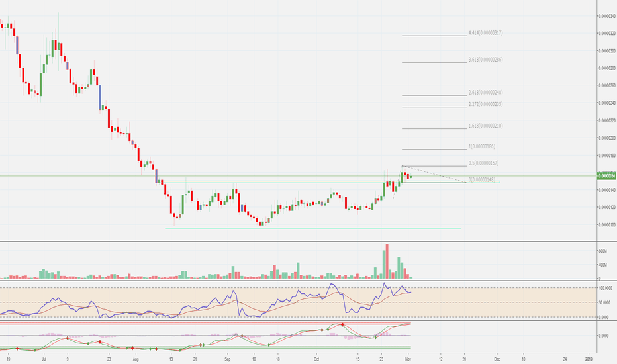Click the Oct date label

316,359
